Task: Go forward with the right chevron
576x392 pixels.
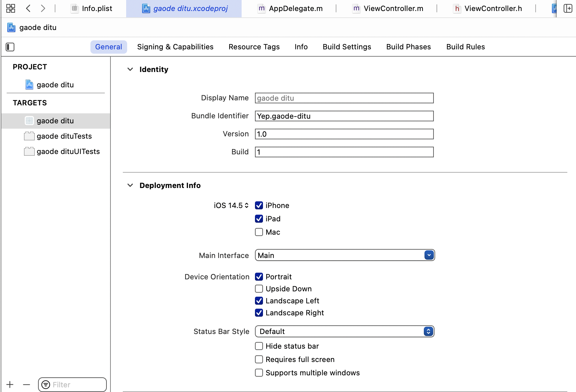Action: click(x=43, y=8)
